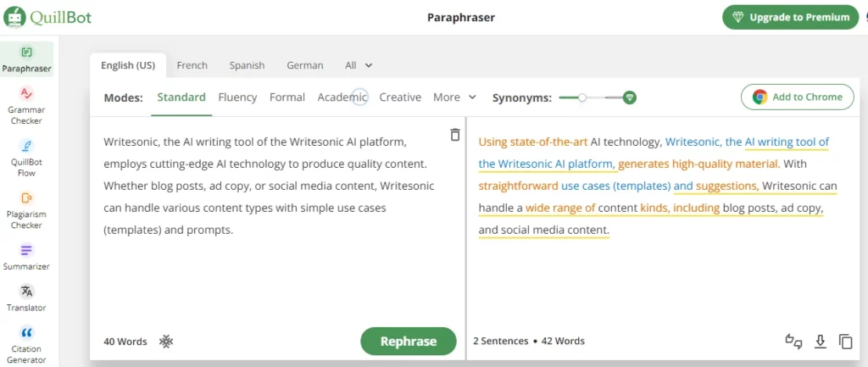Select the Creative mode
The width and height of the screenshot is (868, 367).
[400, 97]
